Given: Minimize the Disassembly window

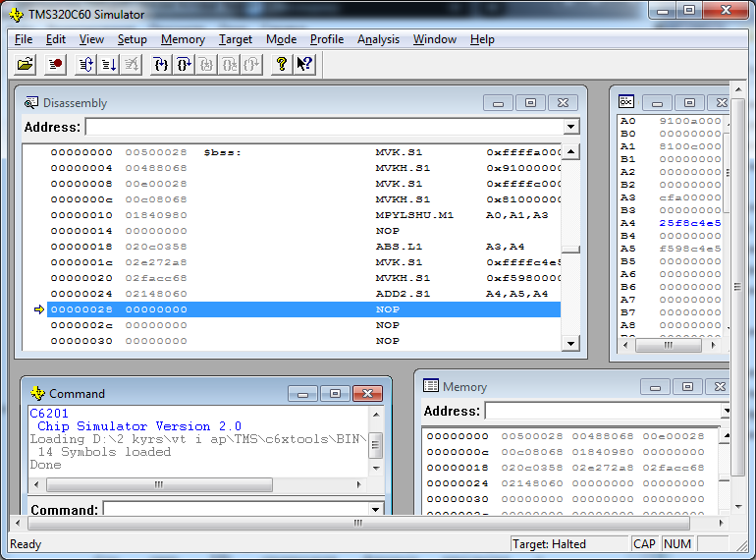Looking at the screenshot, I should tap(499, 103).
